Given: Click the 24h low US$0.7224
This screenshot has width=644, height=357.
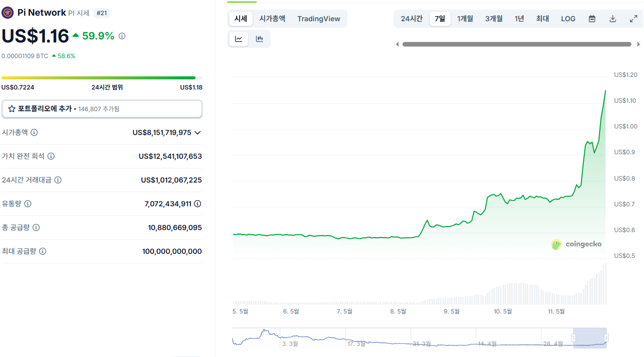Looking at the screenshot, I should pos(18,87).
